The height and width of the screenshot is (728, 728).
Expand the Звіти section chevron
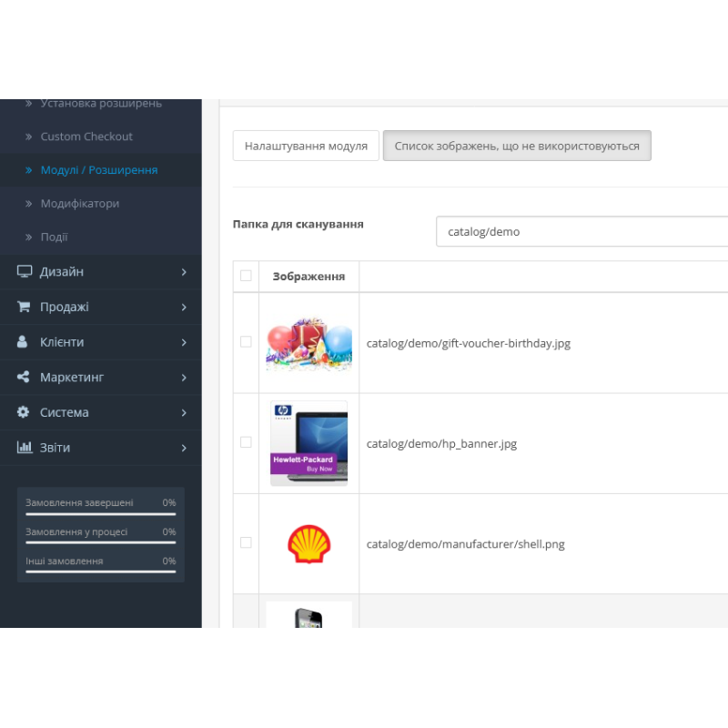click(184, 448)
